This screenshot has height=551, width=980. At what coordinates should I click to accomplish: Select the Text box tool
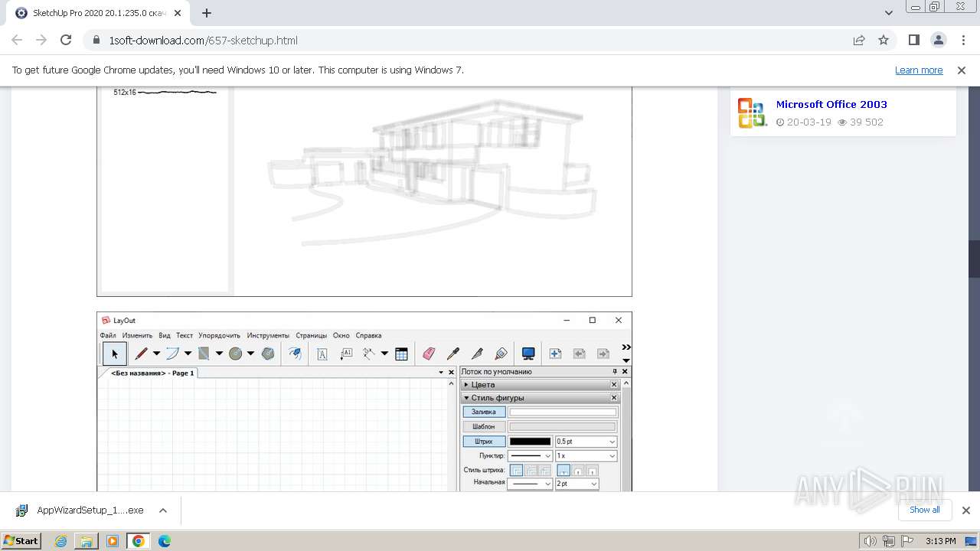click(322, 354)
